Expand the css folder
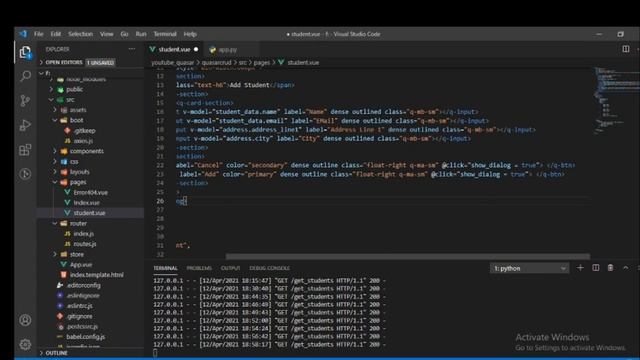The width and height of the screenshot is (640, 360). (74, 162)
